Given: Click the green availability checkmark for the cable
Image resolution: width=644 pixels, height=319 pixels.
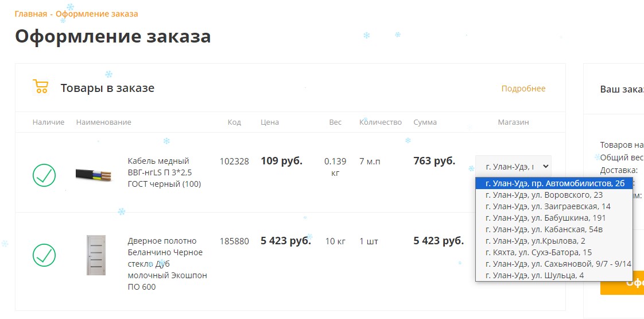Looking at the screenshot, I should click(x=44, y=175).
